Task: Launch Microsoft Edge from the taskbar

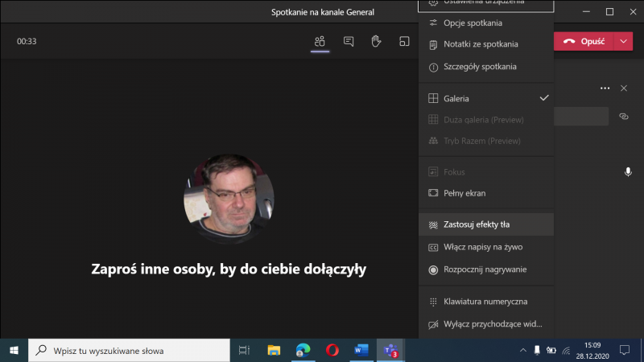Action: [x=303, y=351]
